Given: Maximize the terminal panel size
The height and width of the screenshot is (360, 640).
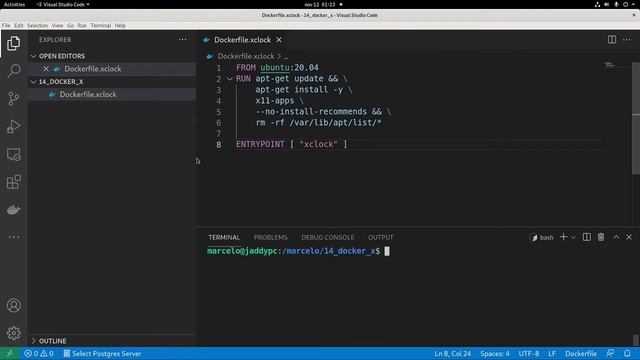Looking at the screenshot, I should 616,237.
